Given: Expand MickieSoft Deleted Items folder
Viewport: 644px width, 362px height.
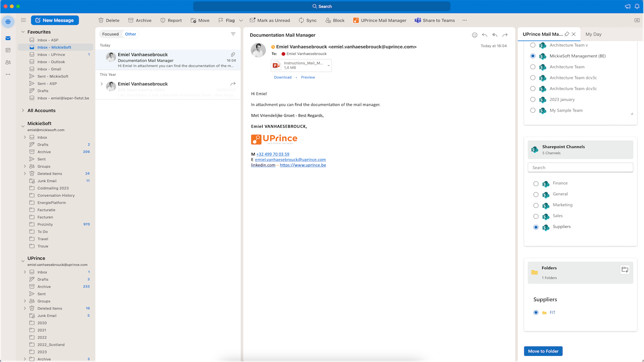Looking at the screenshot, I should [25, 173].
